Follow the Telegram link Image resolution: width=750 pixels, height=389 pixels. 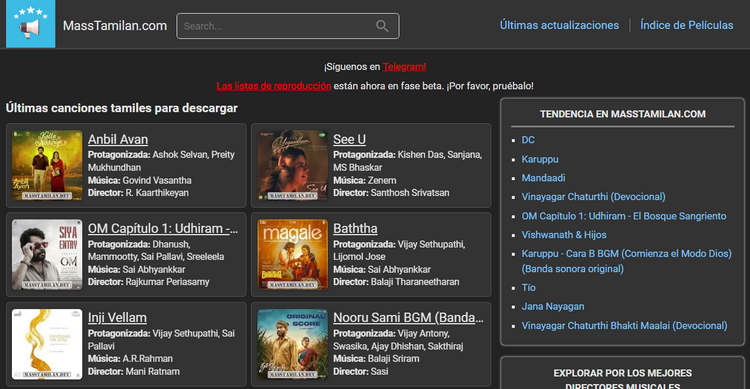[404, 67]
